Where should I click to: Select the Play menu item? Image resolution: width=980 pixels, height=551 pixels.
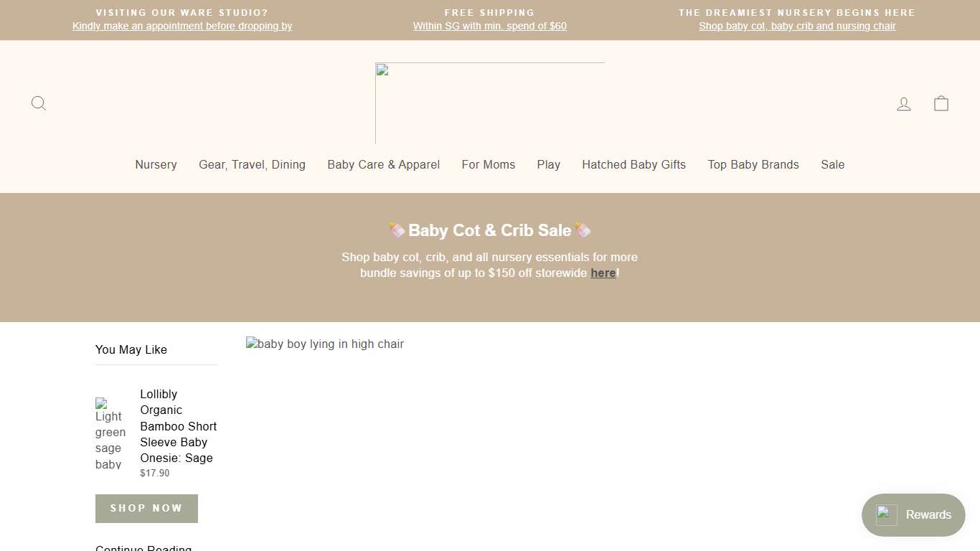coord(548,164)
